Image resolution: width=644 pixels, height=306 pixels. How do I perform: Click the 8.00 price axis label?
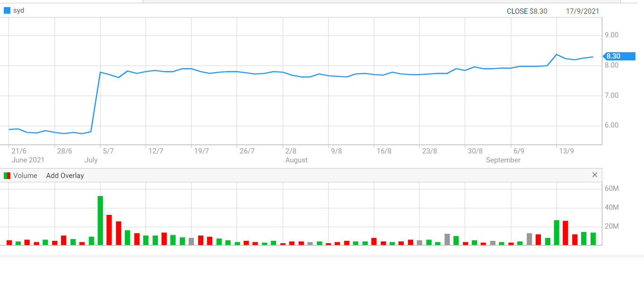(612, 65)
